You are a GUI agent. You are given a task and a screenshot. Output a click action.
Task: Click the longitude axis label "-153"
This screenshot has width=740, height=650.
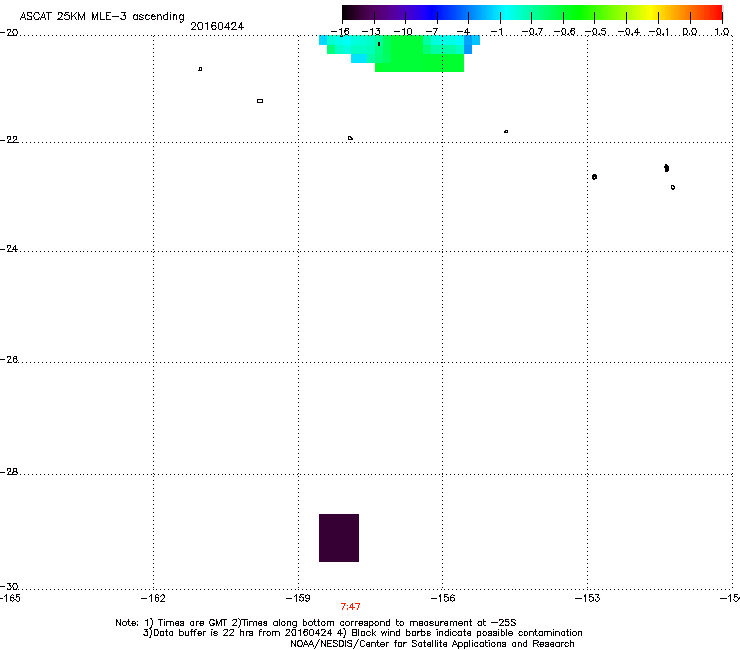[x=588, y=599]
